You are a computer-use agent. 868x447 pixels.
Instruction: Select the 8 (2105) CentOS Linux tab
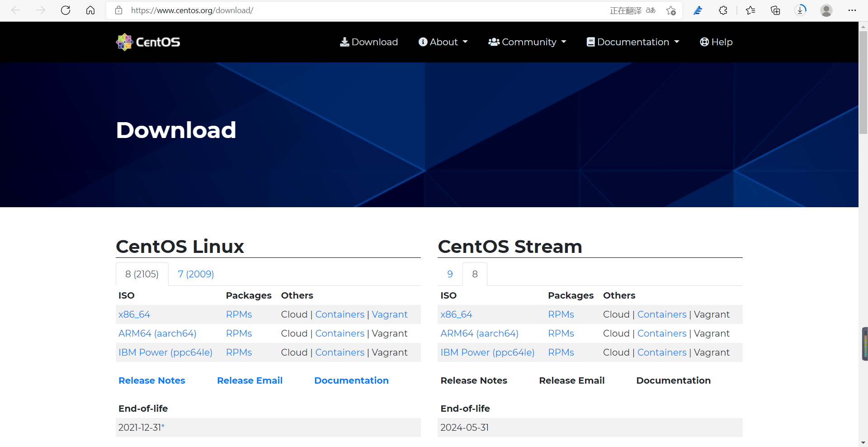pyautogui.click(x=142, y=274)
